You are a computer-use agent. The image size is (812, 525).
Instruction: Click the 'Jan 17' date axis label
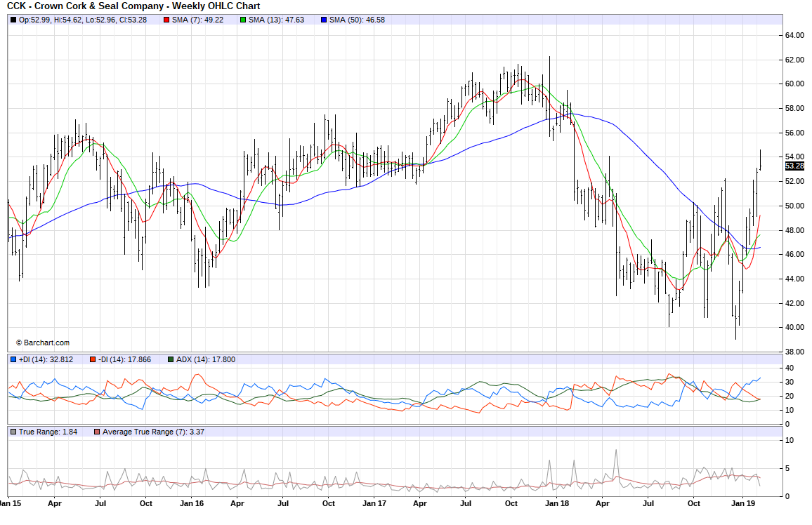pyautogui.click(x=374, y=503)
